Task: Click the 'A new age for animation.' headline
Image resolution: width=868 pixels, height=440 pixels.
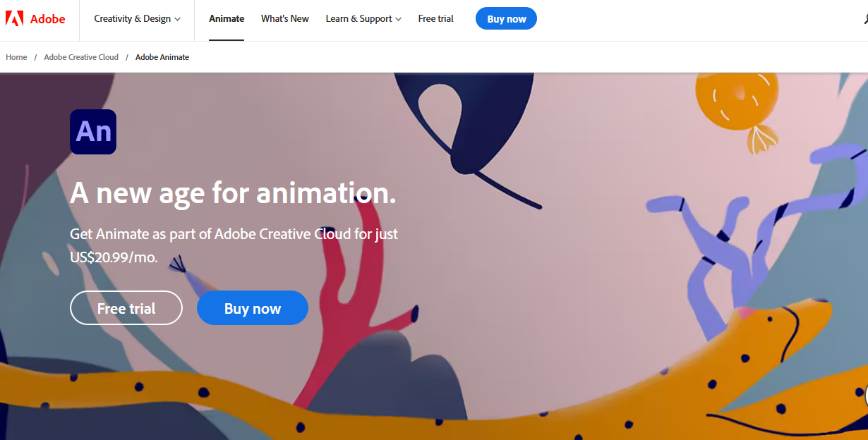Action: (x=233, y=192)
